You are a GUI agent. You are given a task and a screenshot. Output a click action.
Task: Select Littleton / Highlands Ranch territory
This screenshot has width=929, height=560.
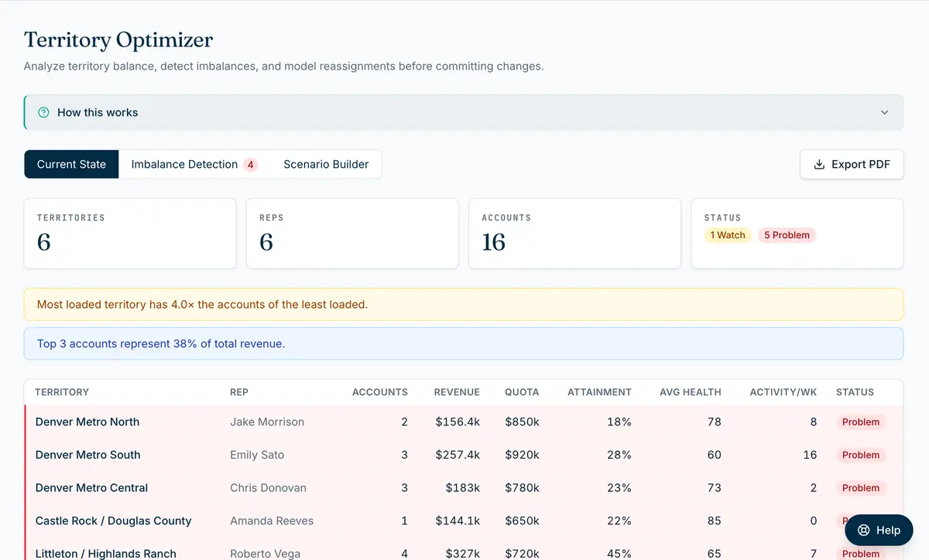(106, 554)
